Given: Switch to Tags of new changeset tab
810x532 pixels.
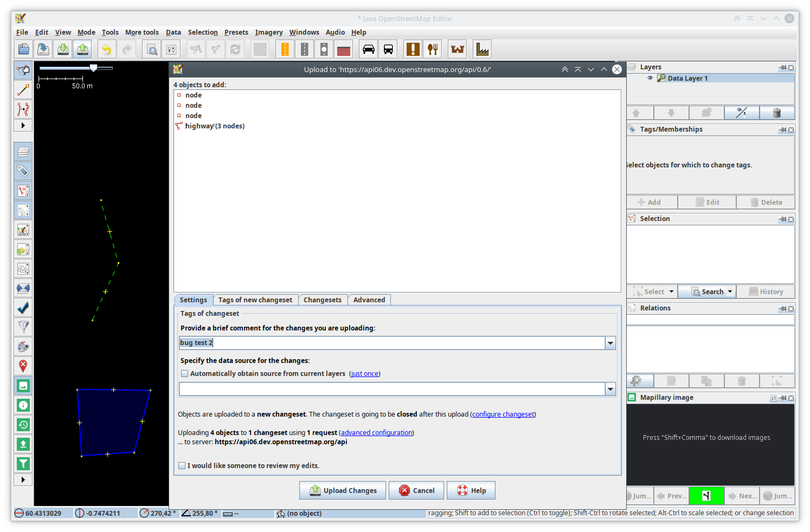Looking at the screenshot, I should [255, 300].
